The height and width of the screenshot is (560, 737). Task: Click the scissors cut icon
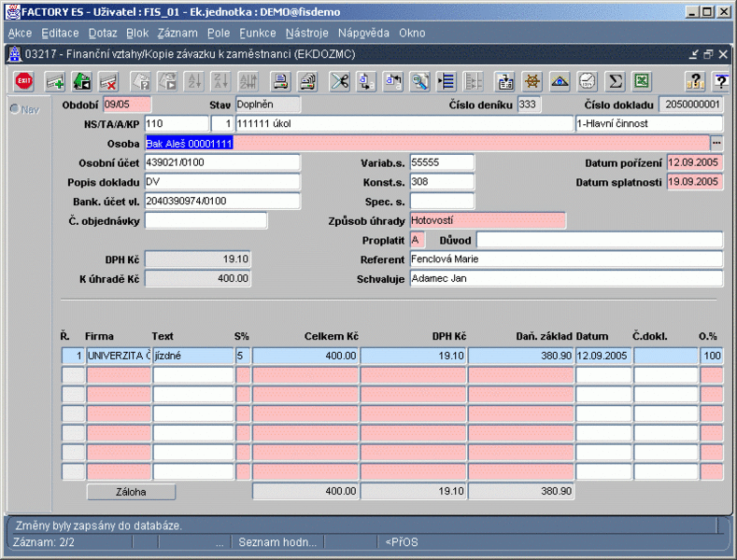[x=339, y=81]
